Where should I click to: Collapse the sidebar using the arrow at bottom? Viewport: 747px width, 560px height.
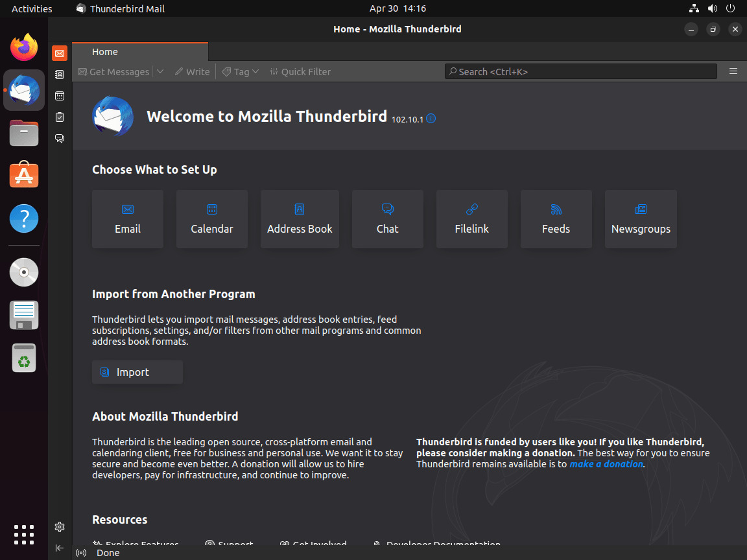coord(59,548)
